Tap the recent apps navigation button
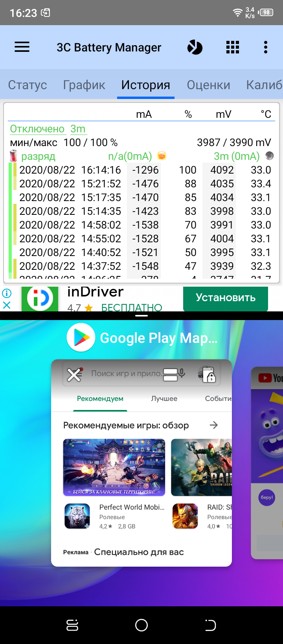The height and width of the screenshot is (644, 283). click(x=72, y=625)
